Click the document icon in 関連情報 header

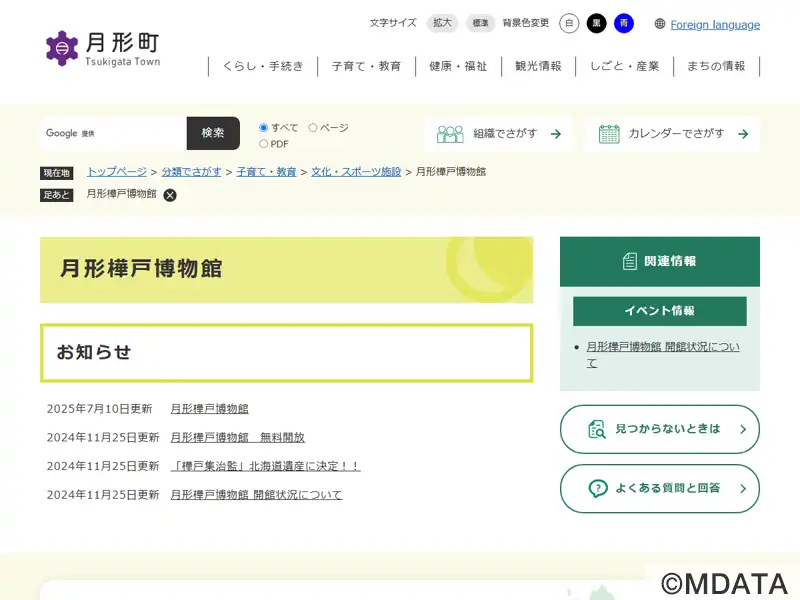click(x=629, y=261)
